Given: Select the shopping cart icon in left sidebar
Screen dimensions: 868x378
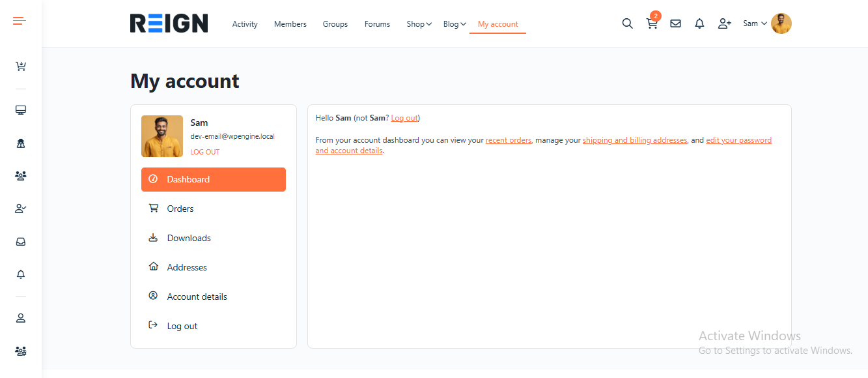Looking at the screenshot, I should [x=20, y=66].
